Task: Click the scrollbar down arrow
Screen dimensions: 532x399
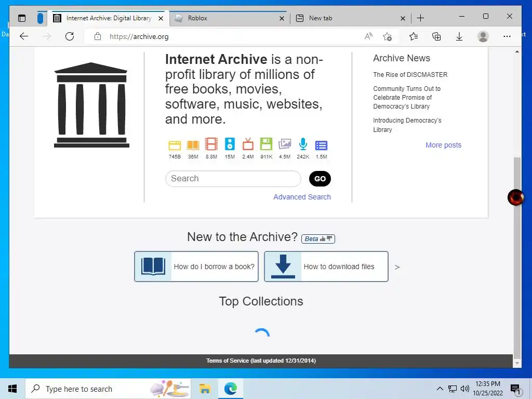Action: click(x=517, y=363)
